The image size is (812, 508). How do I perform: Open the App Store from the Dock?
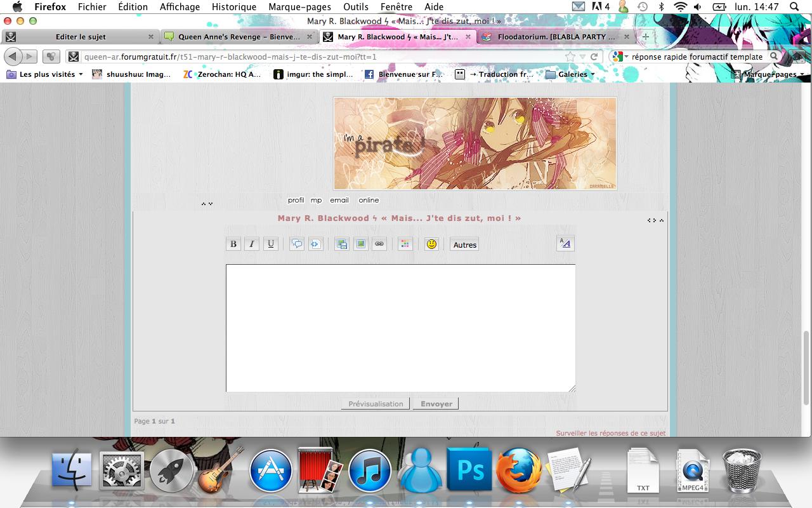(271, 471)
